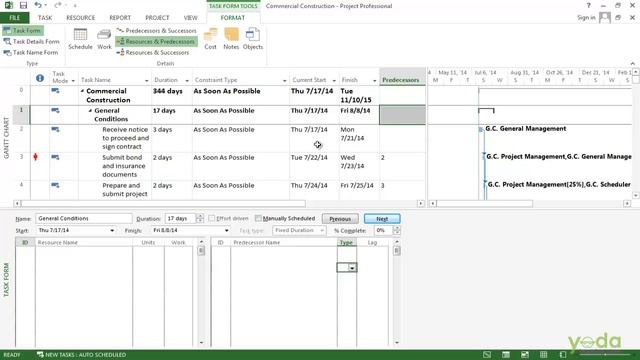Click the Indicators info column header icon
This screenshot has width=640, height=360.
40,78
